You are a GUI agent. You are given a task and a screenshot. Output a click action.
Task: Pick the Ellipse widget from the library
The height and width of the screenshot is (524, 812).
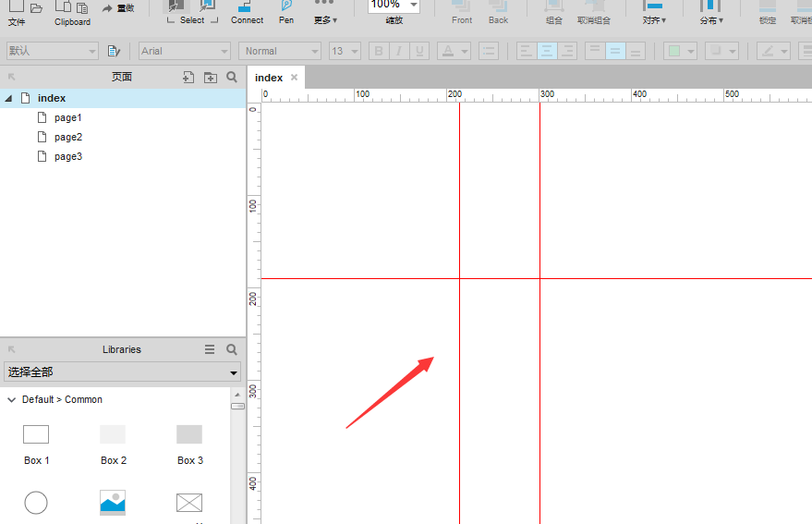click(36, 502)
